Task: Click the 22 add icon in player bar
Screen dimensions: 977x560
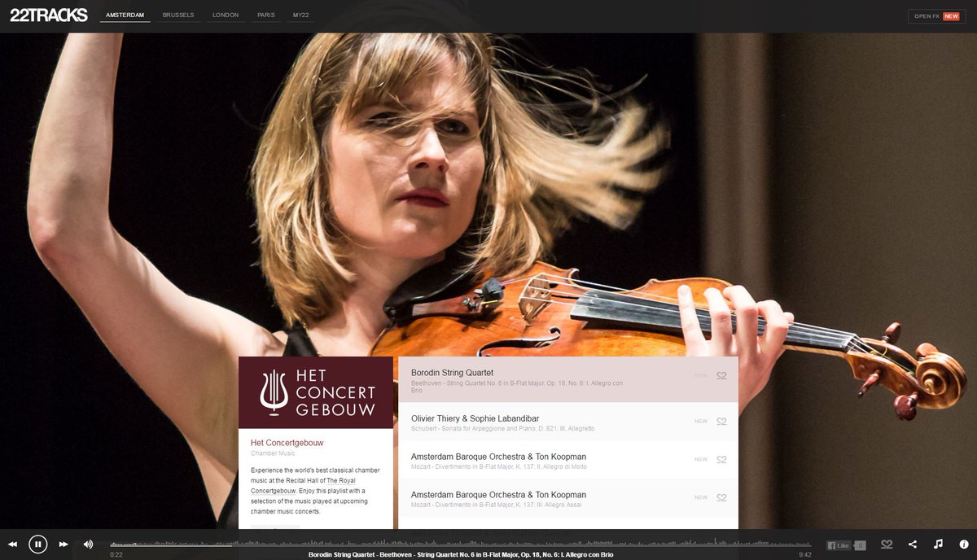Action: (887, 545)
